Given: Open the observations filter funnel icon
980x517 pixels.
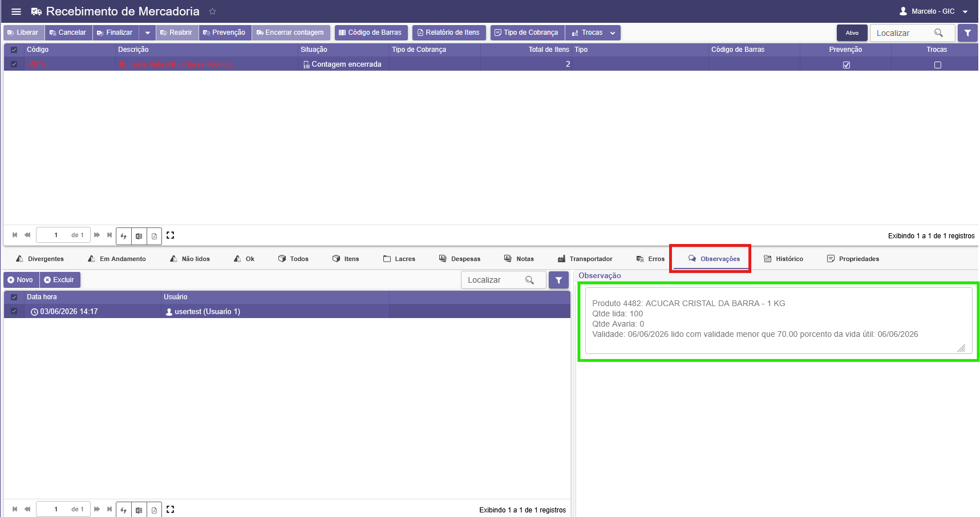Looking at the screenshot, I should point(558,280).
